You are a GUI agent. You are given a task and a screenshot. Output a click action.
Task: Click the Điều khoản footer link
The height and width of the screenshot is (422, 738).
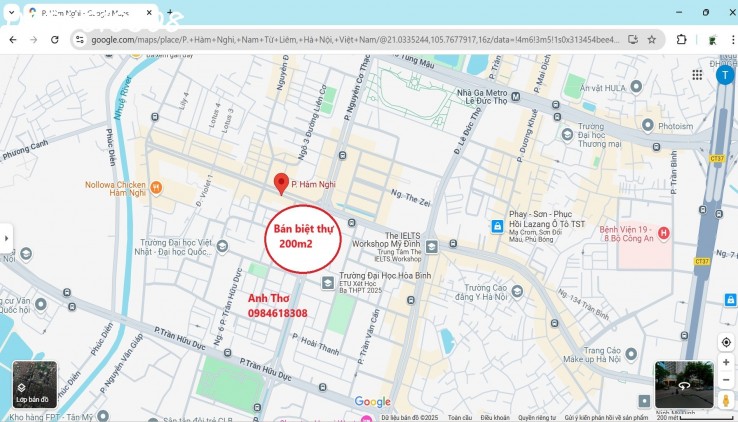click(494, 418)
